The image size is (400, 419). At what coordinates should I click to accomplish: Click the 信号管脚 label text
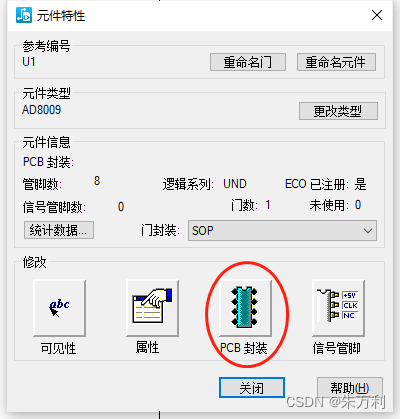coord(336,348)
